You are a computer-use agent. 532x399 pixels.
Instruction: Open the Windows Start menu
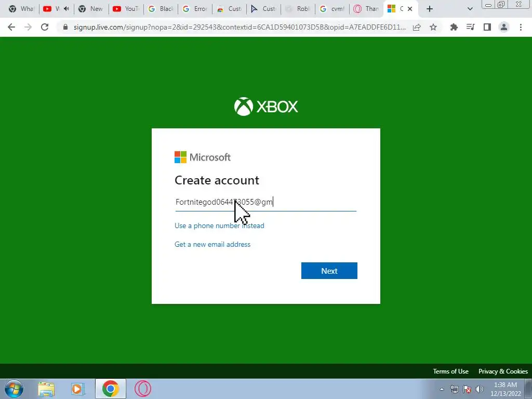(x=14, y=389)
